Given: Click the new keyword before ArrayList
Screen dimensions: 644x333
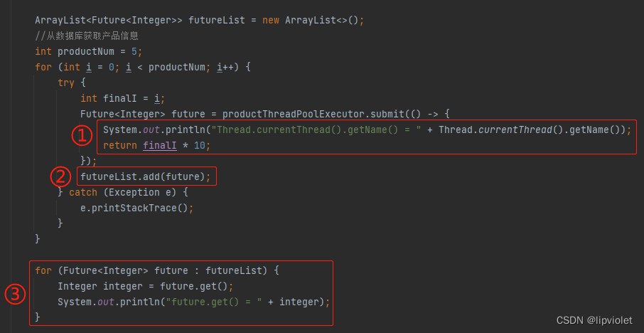Looking at the screenshot, I should click(x=271, y=21).
